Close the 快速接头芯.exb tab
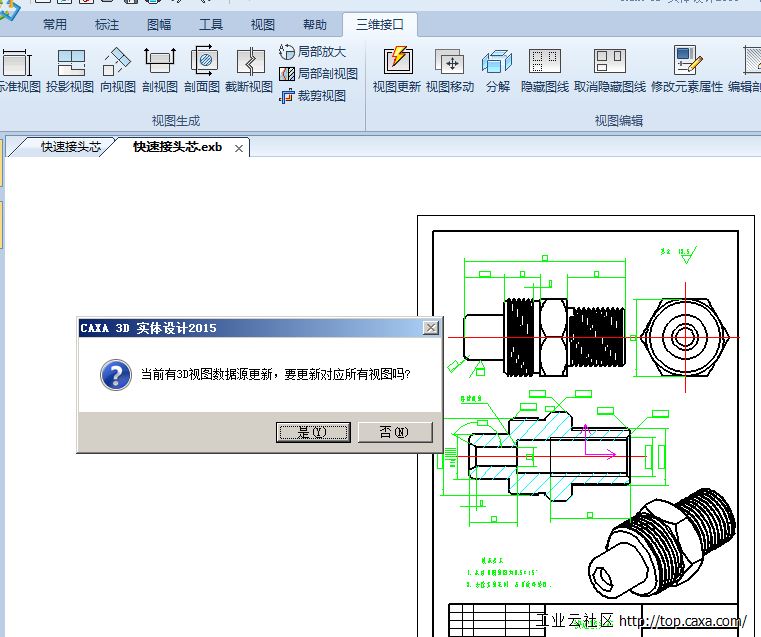This screenshot has width=761, height=637. pos(239,148)
